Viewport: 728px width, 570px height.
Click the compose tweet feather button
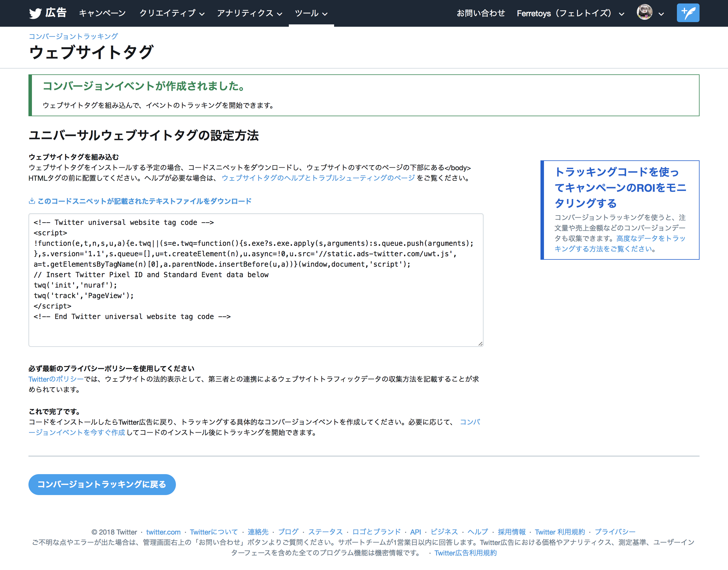[x=688, y=13]
